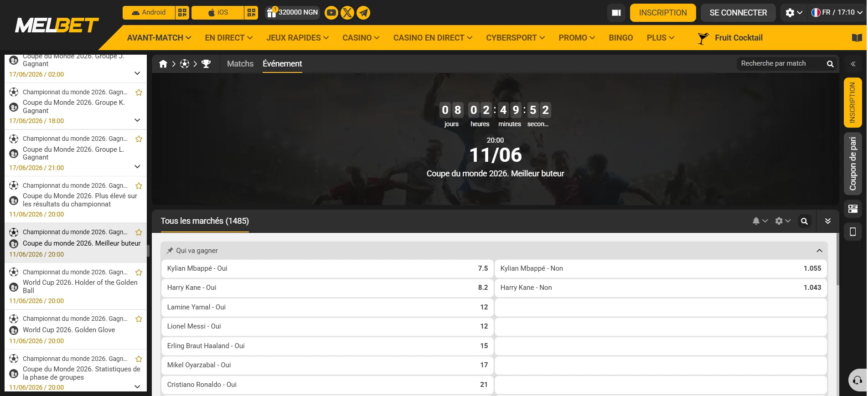The height and width of the screenshot is (396, 868).
Task: Favorite the Golden Glove event star
Action: 139,319
